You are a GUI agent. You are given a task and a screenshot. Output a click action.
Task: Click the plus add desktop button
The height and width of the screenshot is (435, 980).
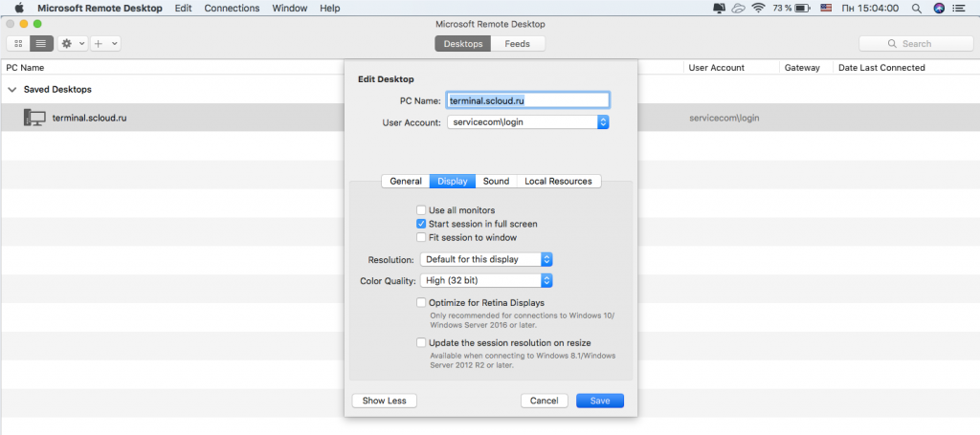99,44
